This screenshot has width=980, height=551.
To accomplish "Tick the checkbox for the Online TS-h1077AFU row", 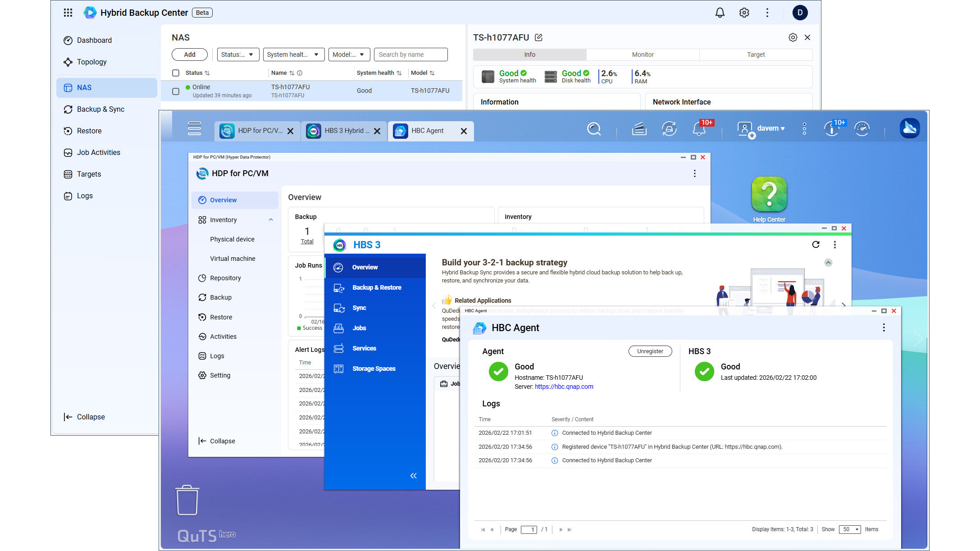I will [x=176, y=91].
